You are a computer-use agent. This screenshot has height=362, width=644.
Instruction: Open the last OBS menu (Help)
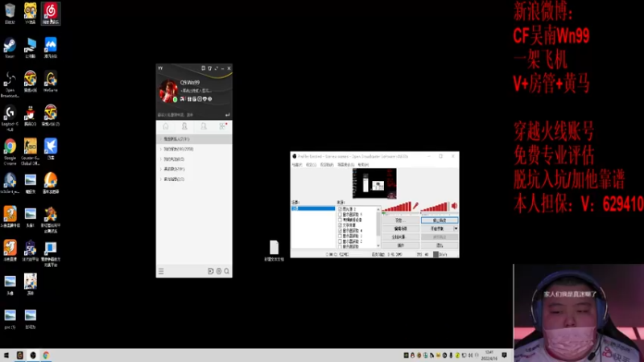(363, 165)
